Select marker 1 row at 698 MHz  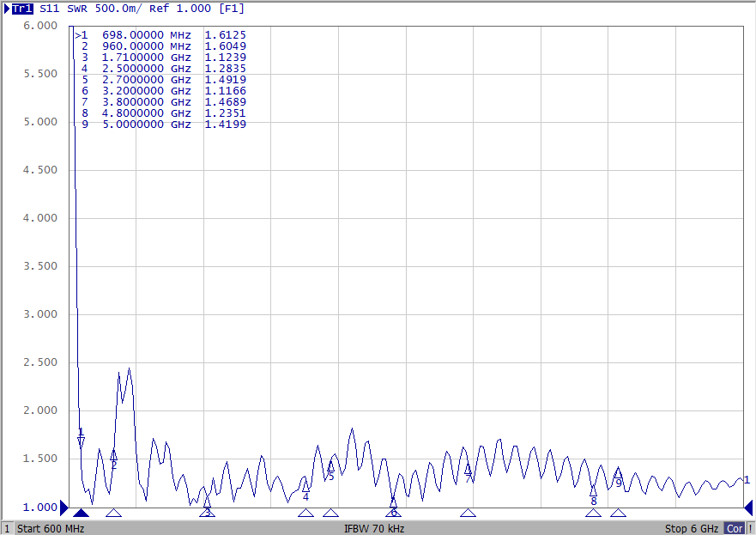pyautogui.click(x=160, y=35)
